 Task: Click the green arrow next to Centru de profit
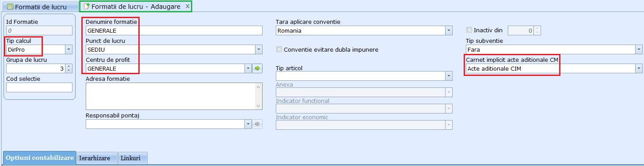tap(258, 68)
